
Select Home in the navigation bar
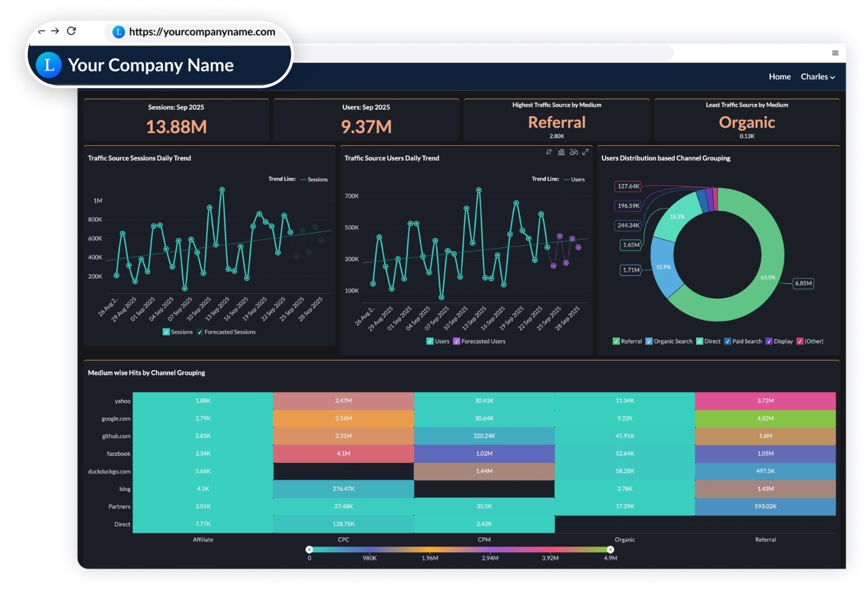coord(779,76)
